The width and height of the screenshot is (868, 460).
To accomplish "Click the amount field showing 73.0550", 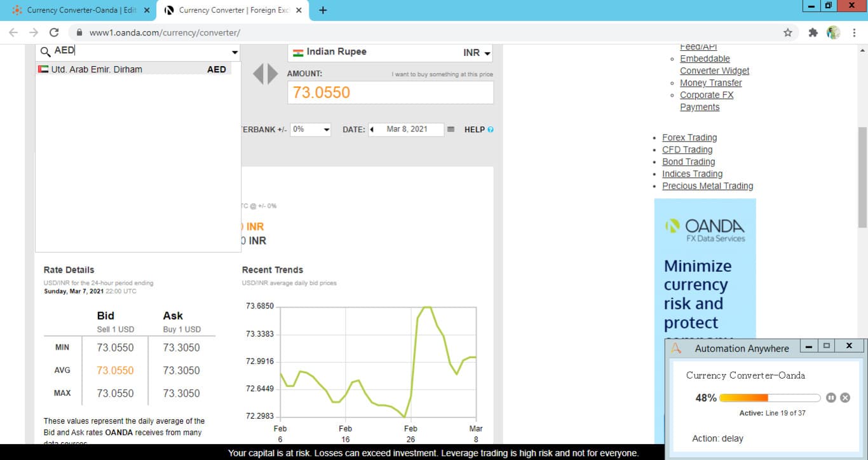I will (x=390, y=93).
